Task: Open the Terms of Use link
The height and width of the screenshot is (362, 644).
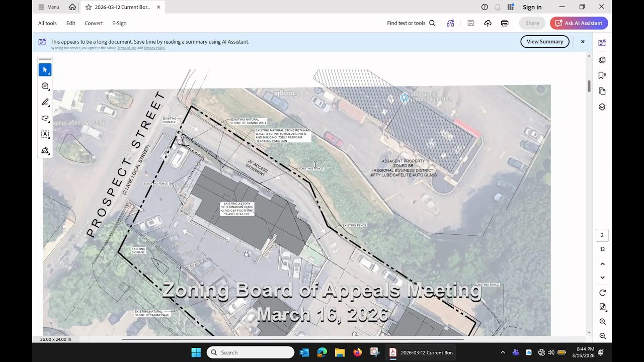Action: click(127, 48)
